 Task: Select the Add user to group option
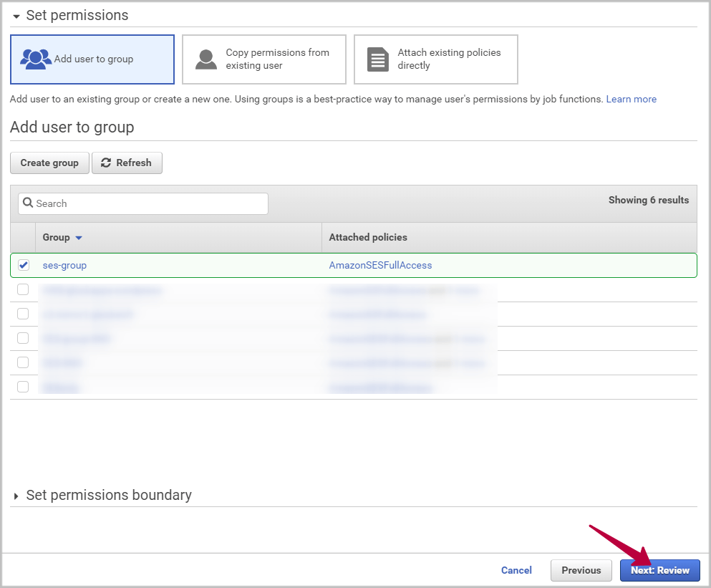[x=92, y=59]
